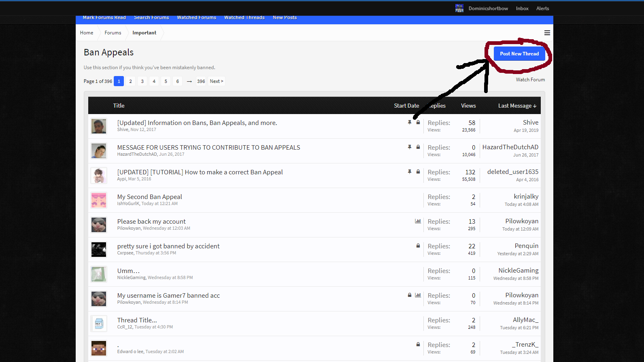
Task: Jump to last page 396
Action: click(201, 81)
